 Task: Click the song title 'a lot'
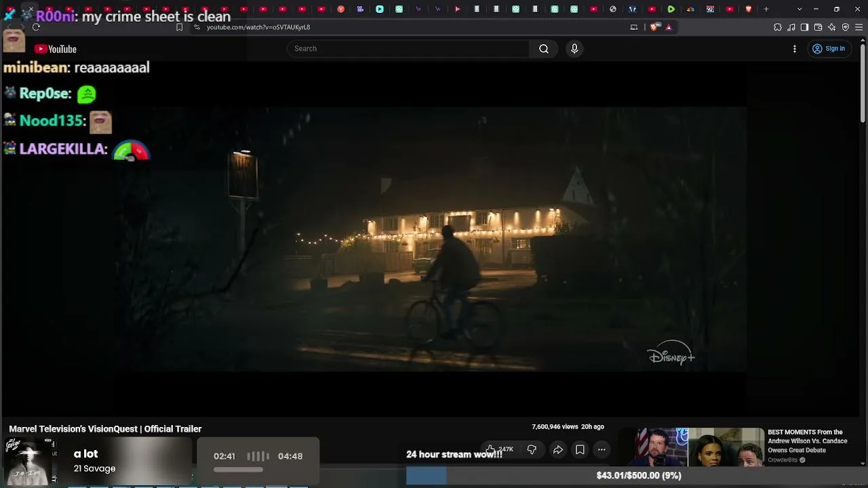(85, 454)
